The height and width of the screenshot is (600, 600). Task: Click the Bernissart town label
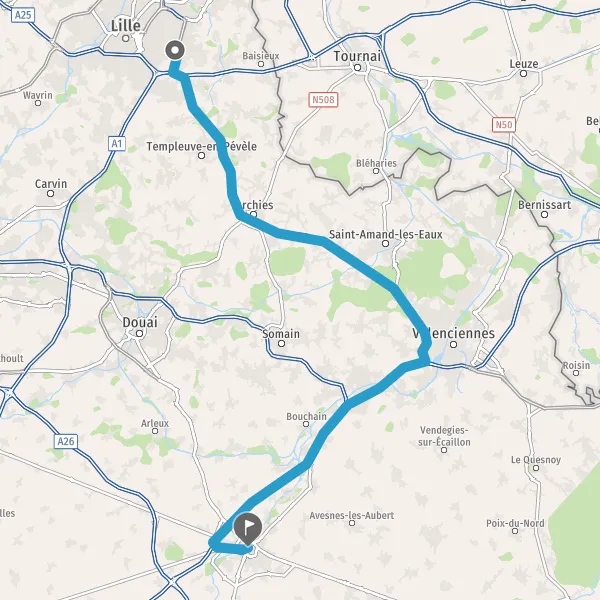tap(544, 205)
